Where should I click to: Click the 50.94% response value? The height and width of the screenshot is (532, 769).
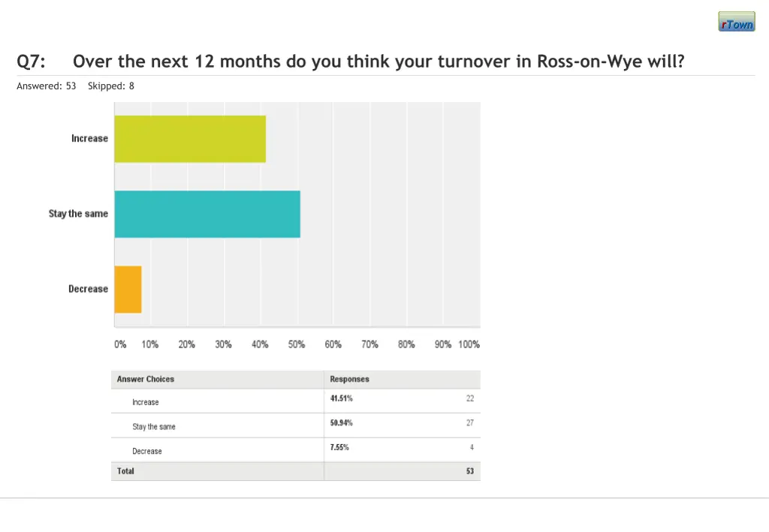pyautogui.click(x=342, y=423)
